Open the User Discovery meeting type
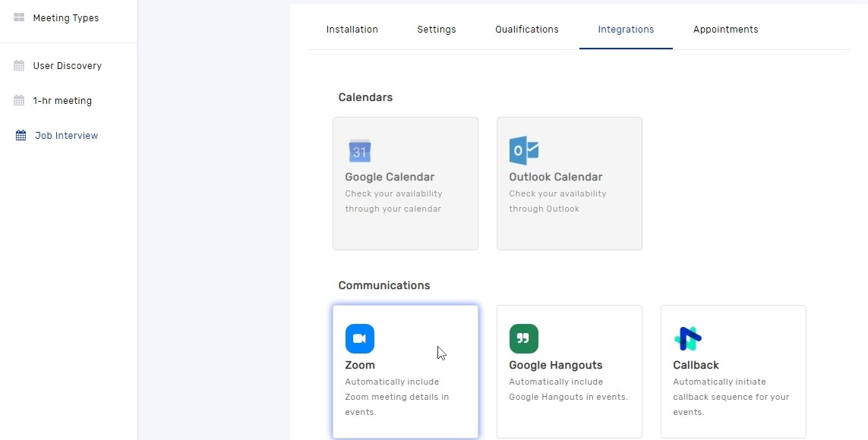Viewport: 868px width, 440px height. (x=67, y=66)
